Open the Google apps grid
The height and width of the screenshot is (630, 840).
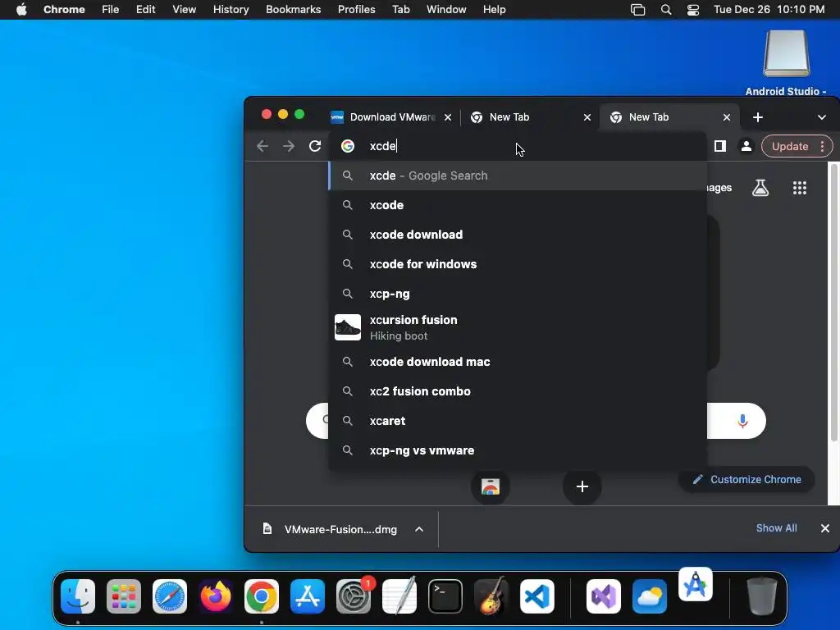tap(799, 188)
